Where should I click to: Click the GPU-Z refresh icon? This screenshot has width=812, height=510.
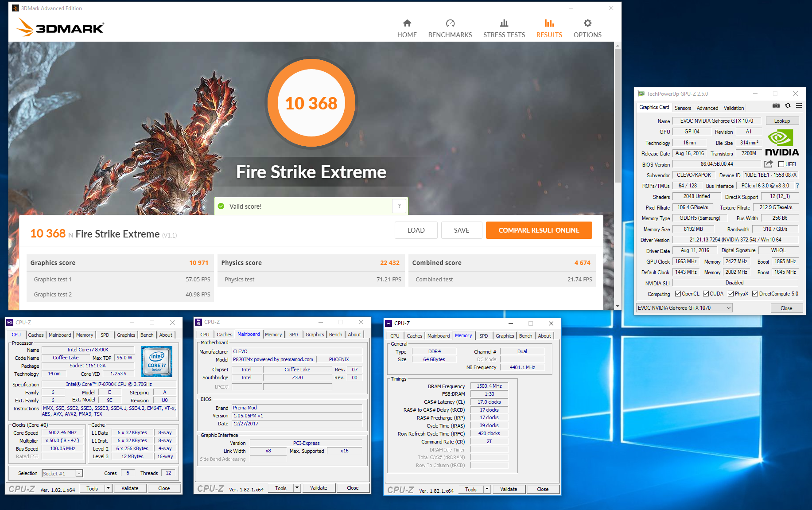pos(788,105)
